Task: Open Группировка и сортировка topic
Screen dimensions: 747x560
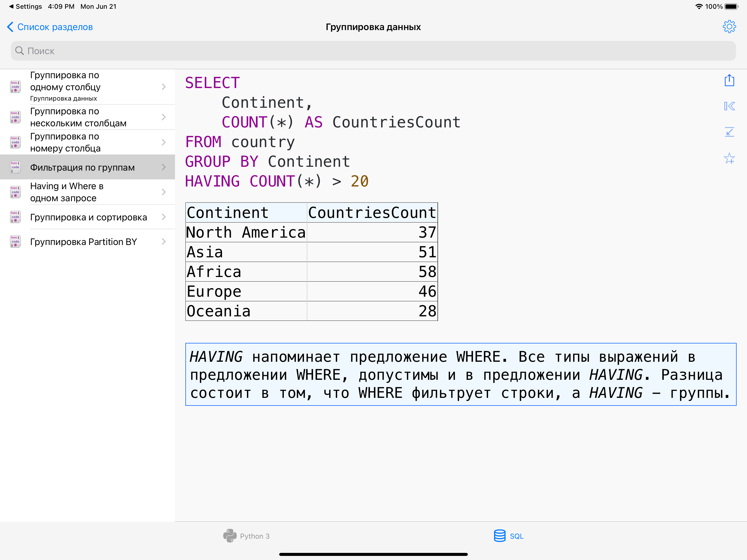Action: [x=87, y=217]
